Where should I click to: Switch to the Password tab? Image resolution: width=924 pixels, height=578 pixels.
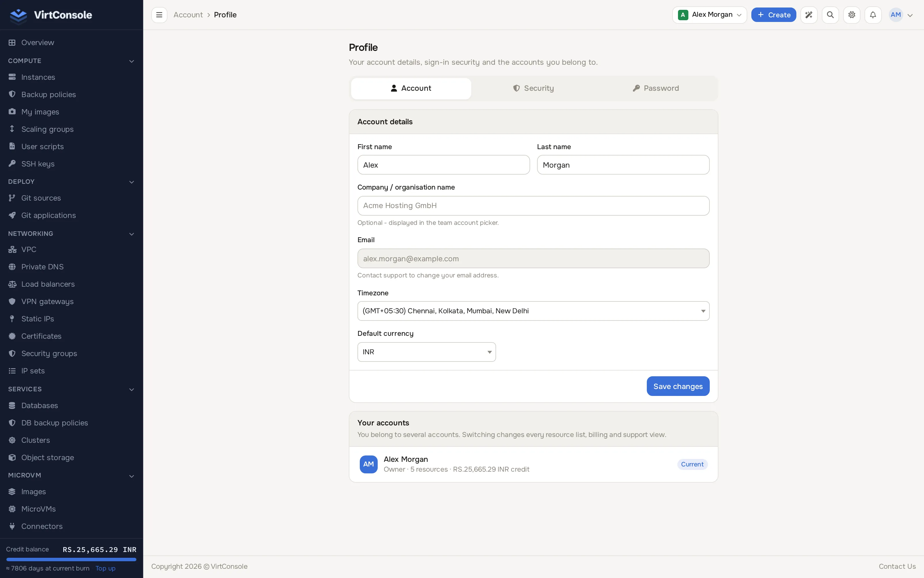(x=655, y=88)
